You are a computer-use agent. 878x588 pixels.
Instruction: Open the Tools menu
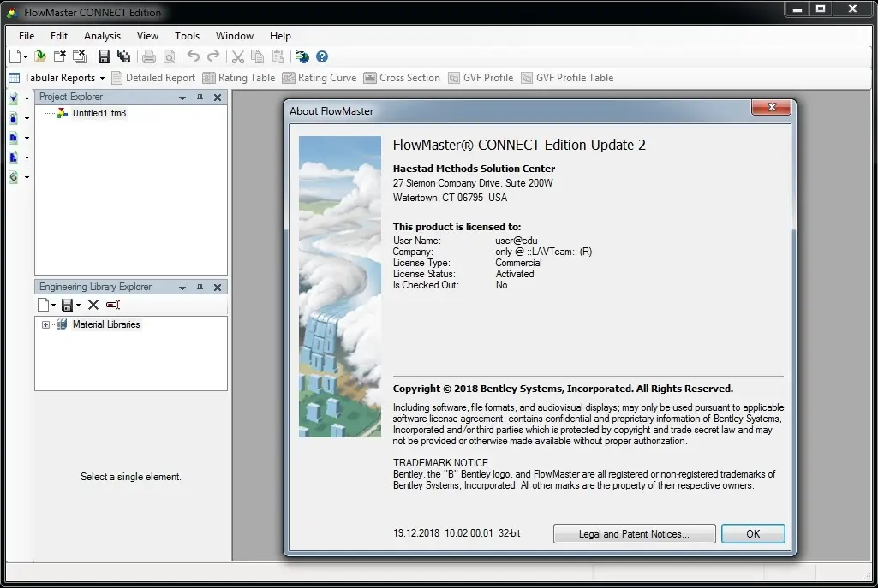tap(187, 36)
